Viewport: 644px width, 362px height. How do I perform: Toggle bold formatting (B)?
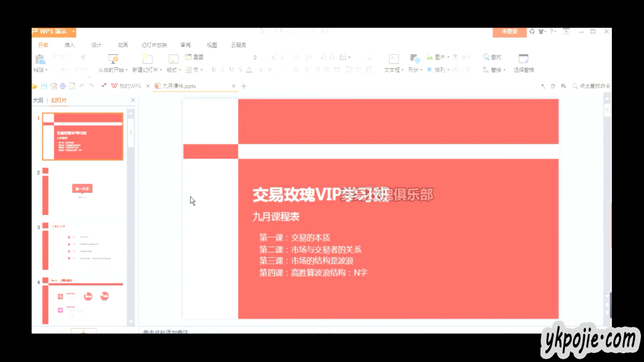[x=214, y=70]
